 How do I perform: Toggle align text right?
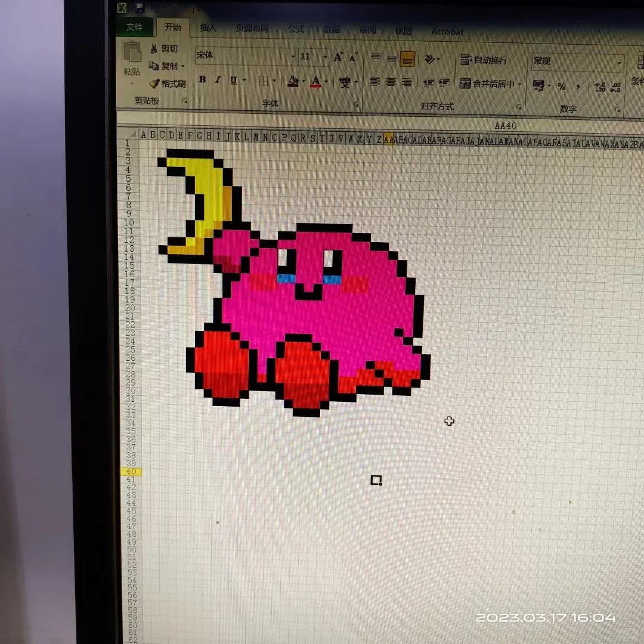point(407,82)
